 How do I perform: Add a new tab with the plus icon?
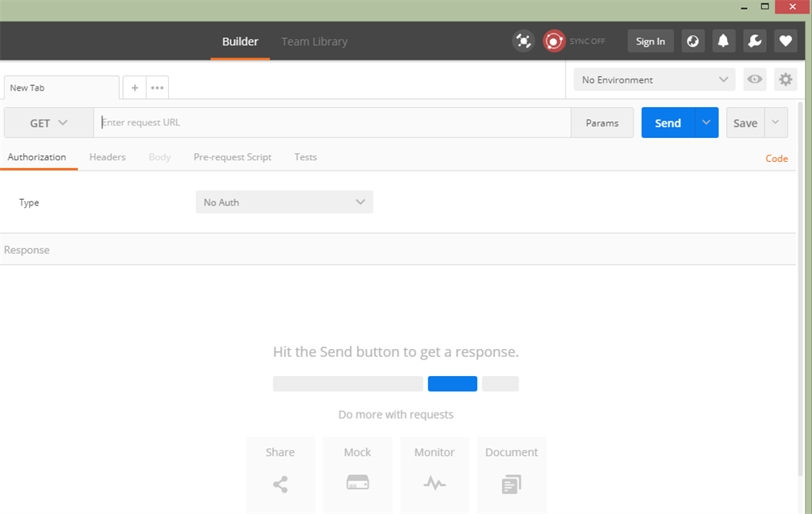135,87
